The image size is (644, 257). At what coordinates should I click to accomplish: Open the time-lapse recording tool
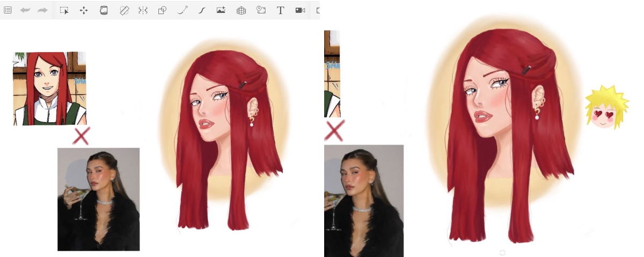[261, 10]
